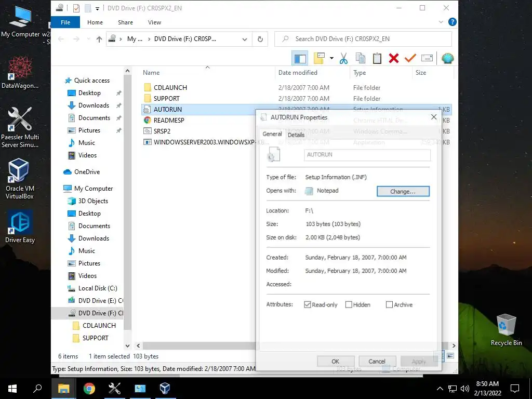Open the View ribbon tab
The image size is (532, 399).
(154, 22)
